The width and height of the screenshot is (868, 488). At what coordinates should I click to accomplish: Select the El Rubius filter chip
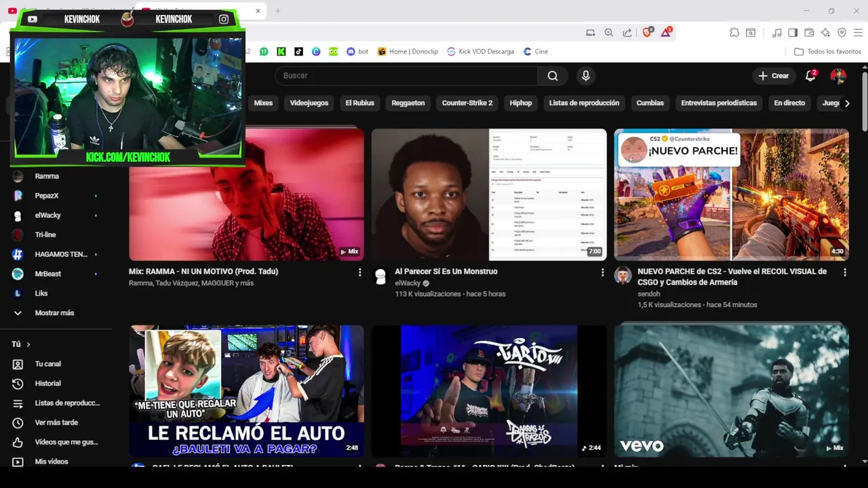(x=359, y=103)
